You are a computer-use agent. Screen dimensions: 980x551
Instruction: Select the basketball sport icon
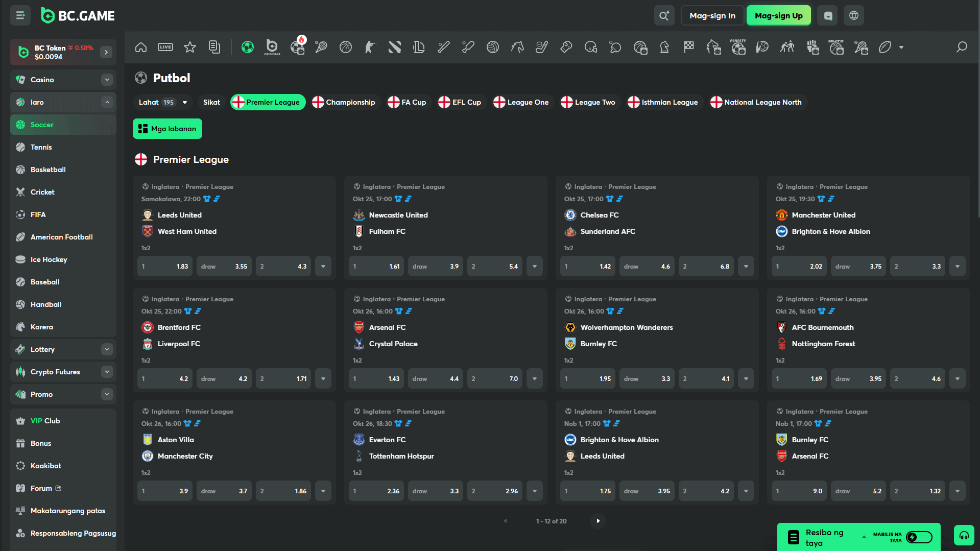(346, 47)
